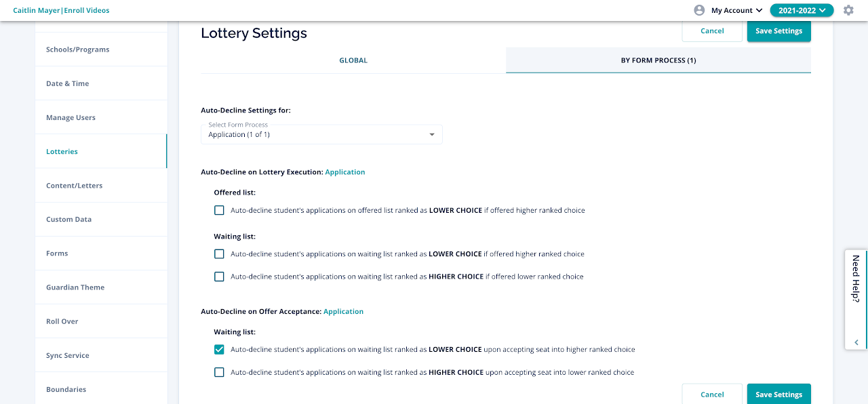Switch to the GLOBAL tab
This screenshot has width=868, height=404.
[353, 60]
